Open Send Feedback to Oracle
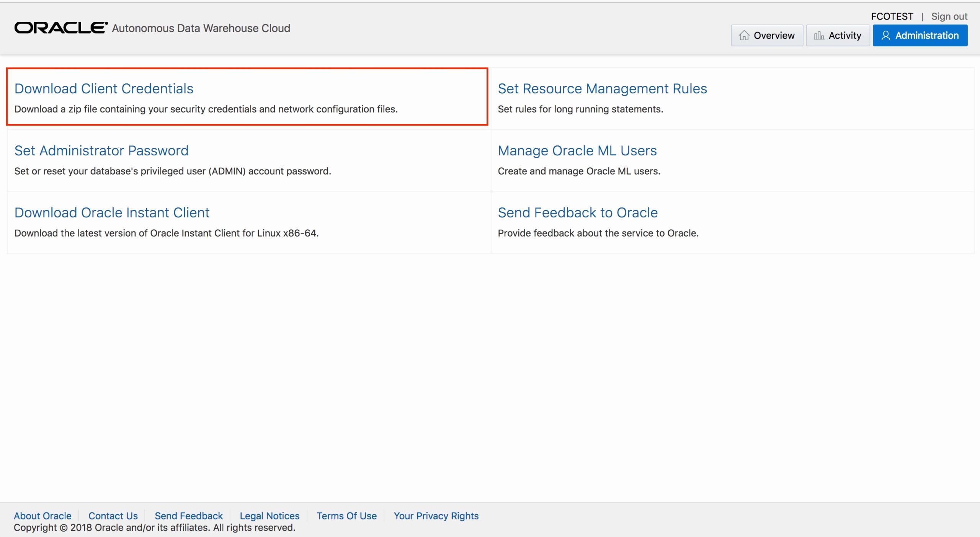This screenshot has width=980, height=537. [577, 213]
